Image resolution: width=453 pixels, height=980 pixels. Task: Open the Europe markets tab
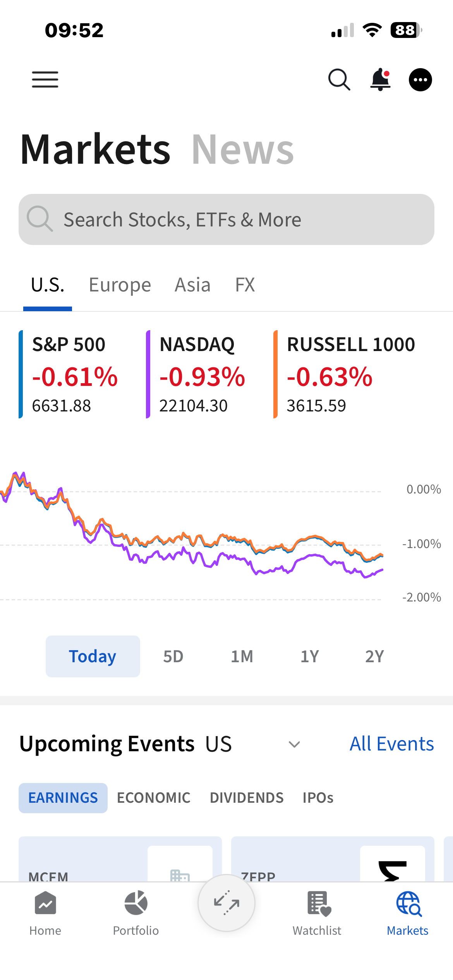point(120,284)
